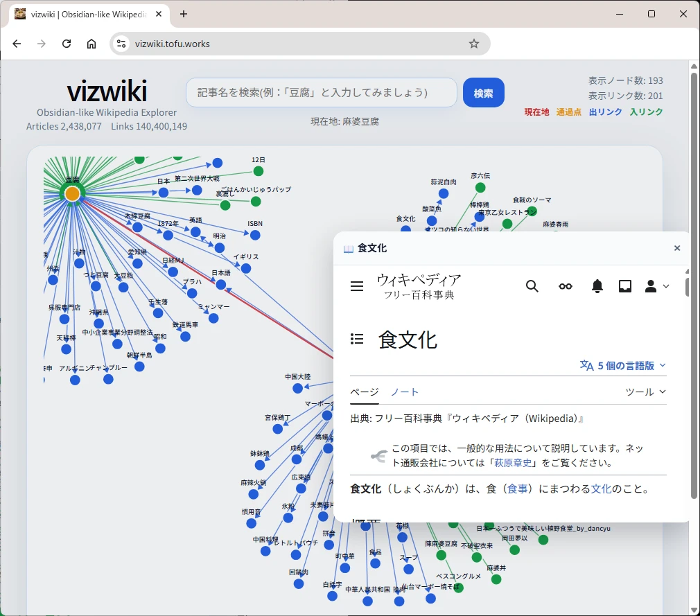Click the orange 豆腐 node
The height and width of the screenshot is (616, 700).
tap(72, 194)
